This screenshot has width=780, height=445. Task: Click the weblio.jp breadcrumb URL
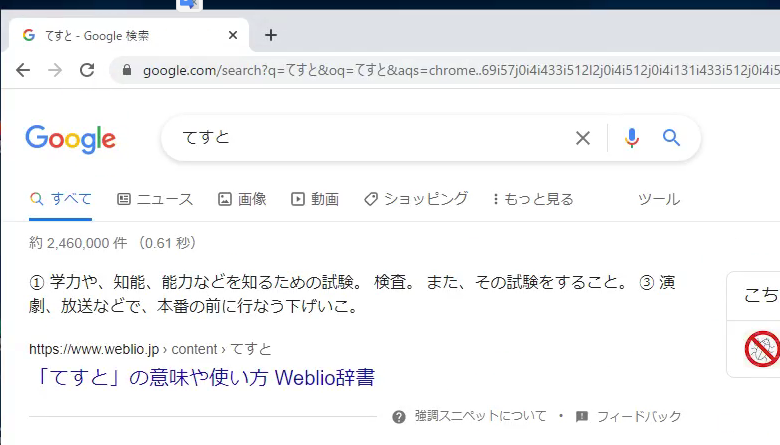click(x=150, y=349)
